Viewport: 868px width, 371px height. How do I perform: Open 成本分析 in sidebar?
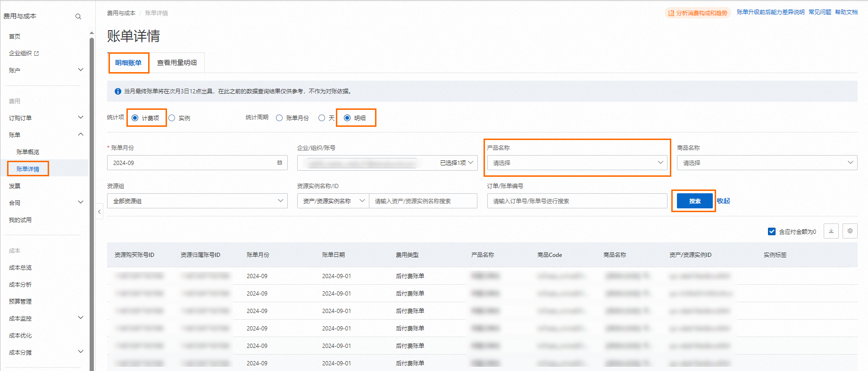(20, 284)
